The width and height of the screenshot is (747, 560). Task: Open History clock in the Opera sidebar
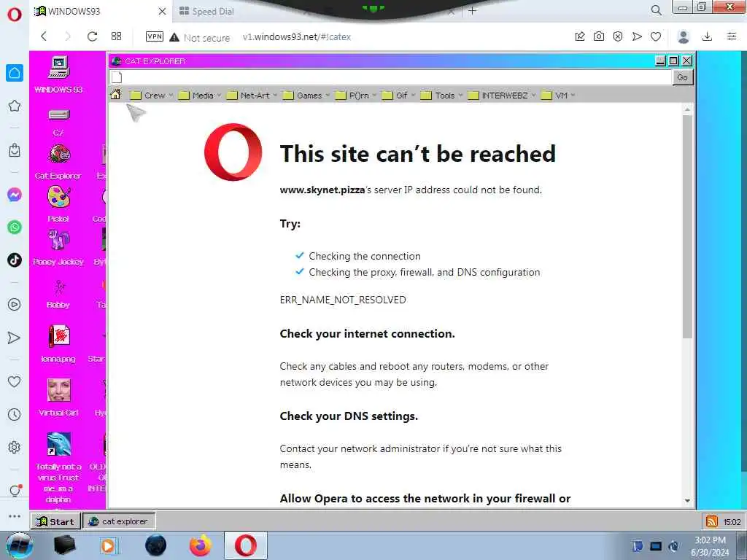pos(15,414)
